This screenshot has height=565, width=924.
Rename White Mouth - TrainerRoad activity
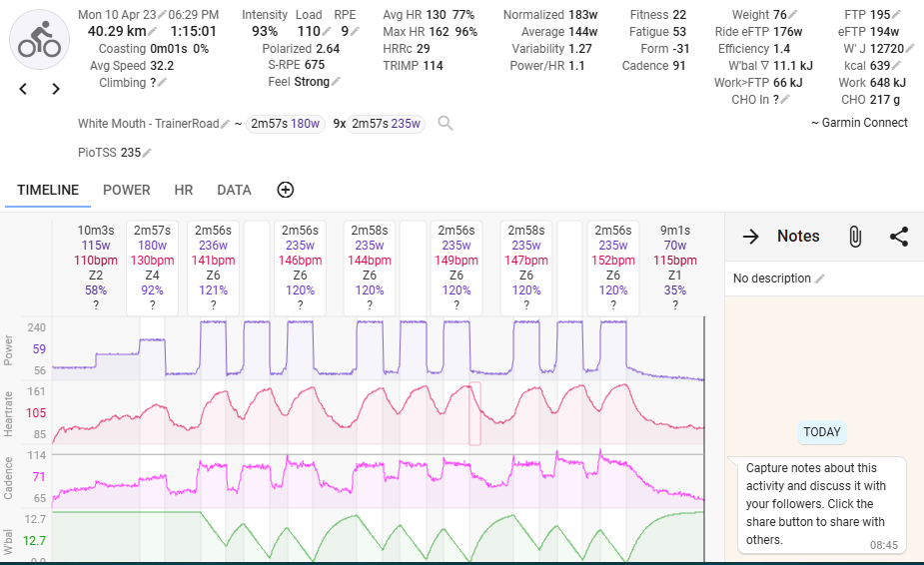(x=225, y=124)
